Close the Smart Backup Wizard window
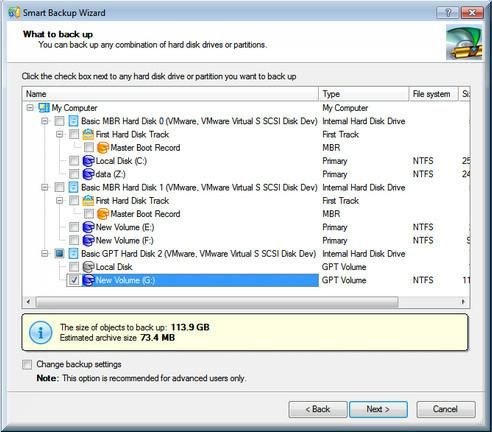The image size is (492, 432). pos(472,13)
